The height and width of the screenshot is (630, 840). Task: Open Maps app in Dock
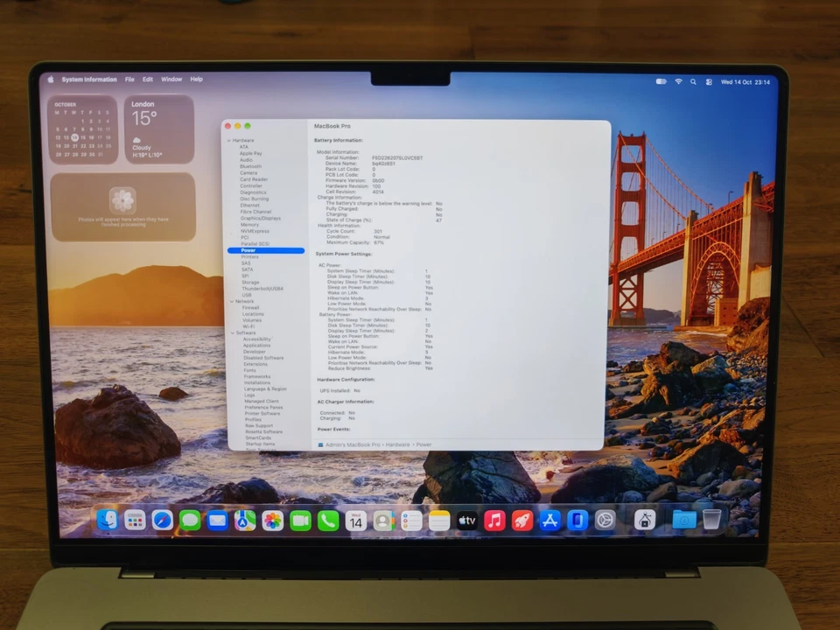tap(245, 520)
